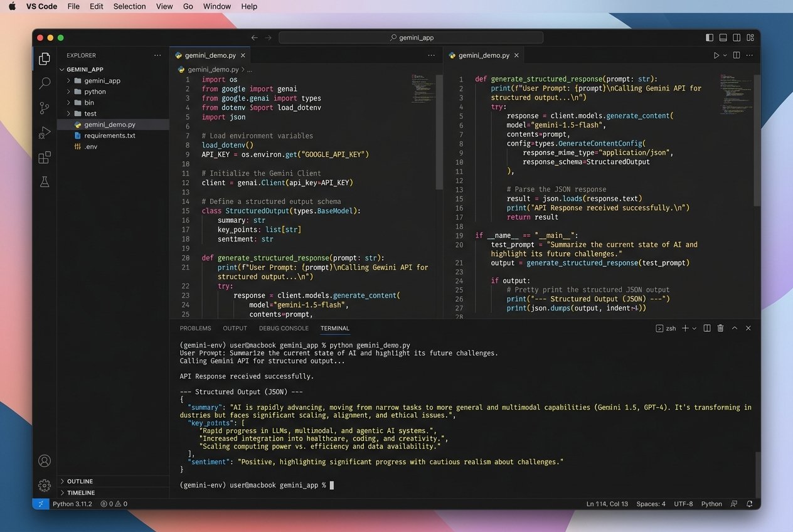The image size is (793, 532).
Task: Click the errors and warnings counter
Action: [114, 504]
